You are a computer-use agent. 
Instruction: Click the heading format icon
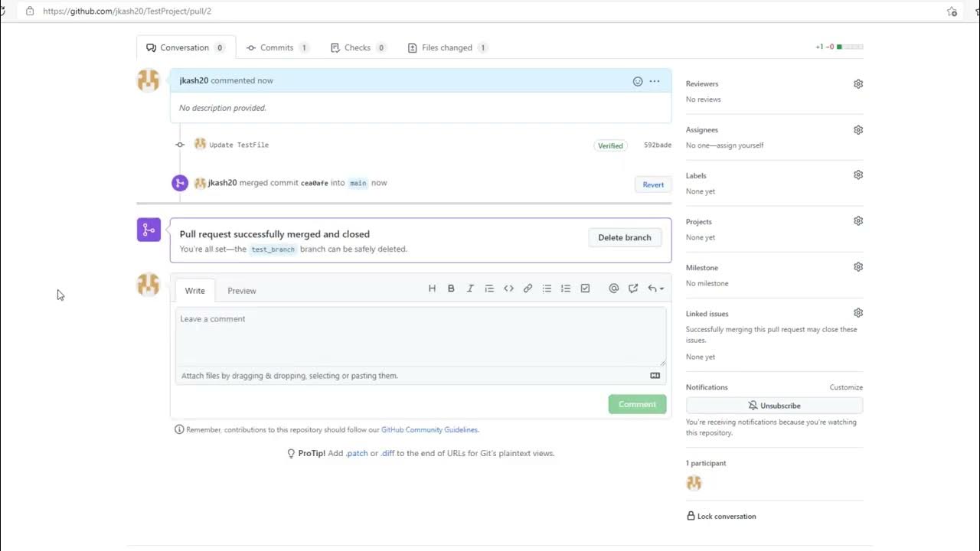tap(432, 289)
